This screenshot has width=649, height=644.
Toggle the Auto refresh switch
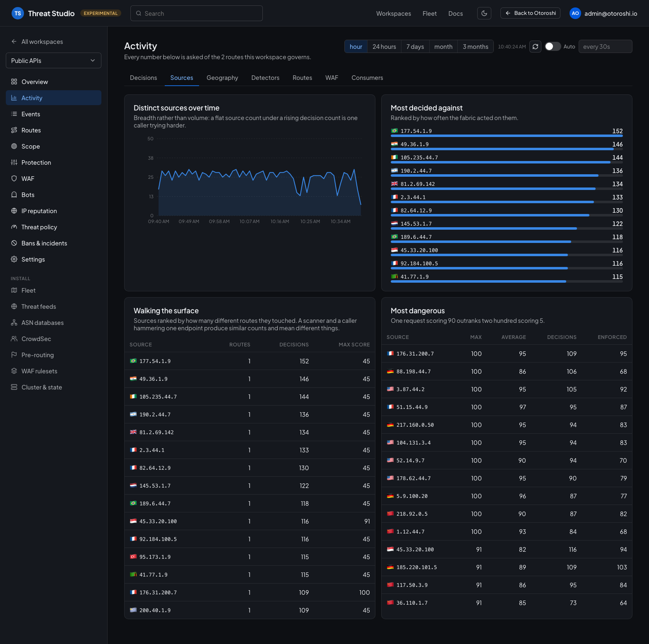click(553, 46)
